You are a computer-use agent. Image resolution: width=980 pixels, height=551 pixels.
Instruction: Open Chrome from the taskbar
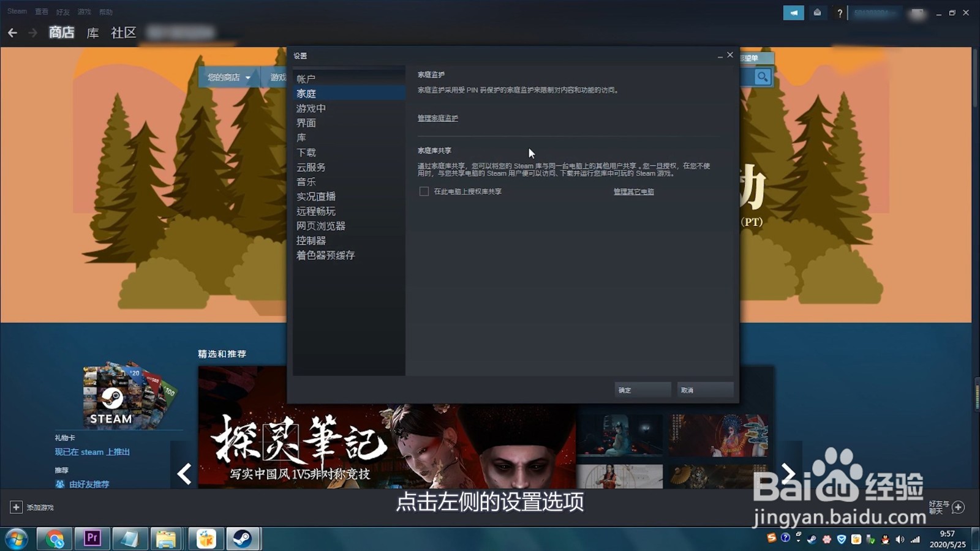[x=55, y=539]
